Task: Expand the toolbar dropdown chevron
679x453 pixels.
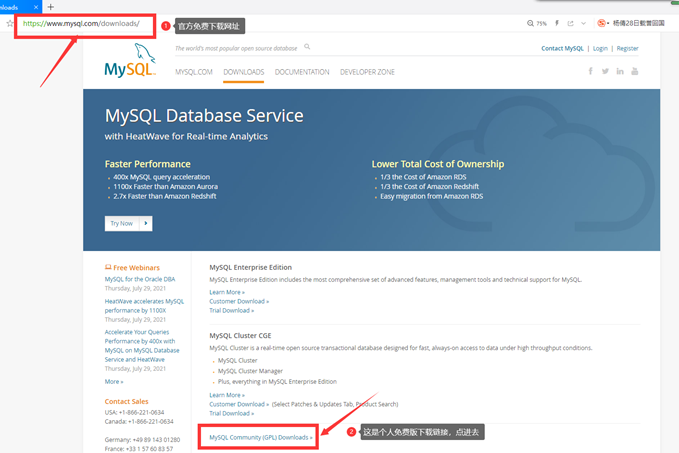Action: point(583,23)
